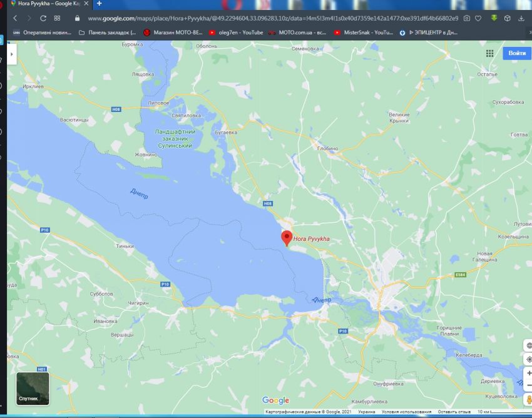Image resolution: width=532 pixels, height=418 pixels.
Task: Click Оставить отзыв feedback link
Action: (454, 412)
